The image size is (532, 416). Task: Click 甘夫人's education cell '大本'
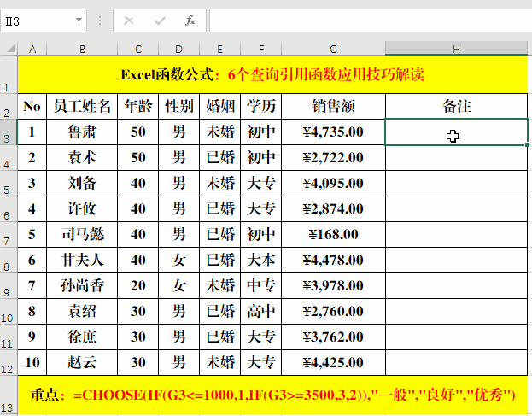coord(261,261)
